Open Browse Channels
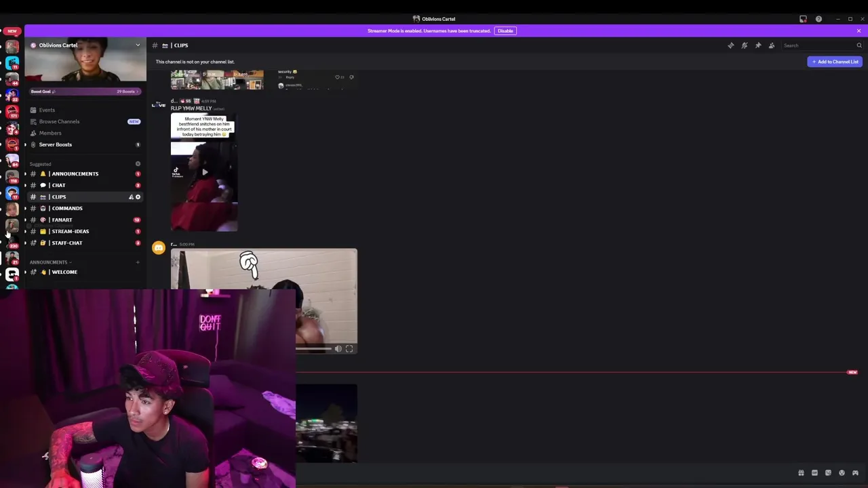The width and height of the screenshot is (868, 488). pos(59,121)
